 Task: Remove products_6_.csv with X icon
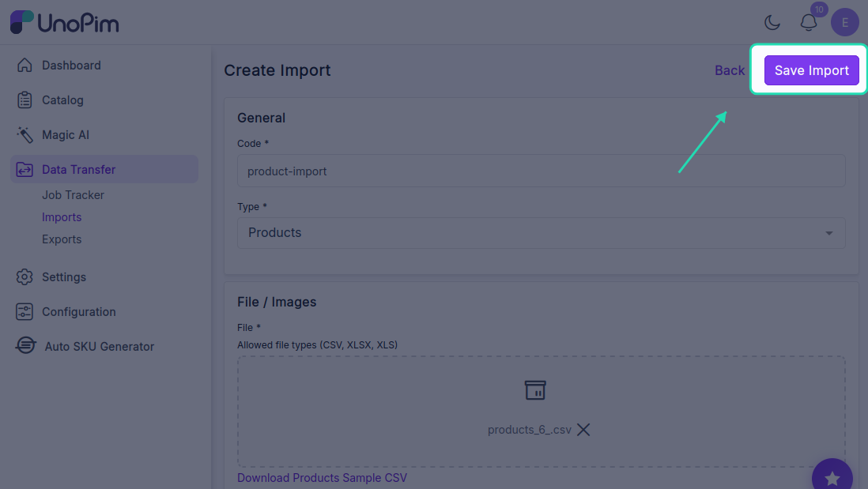pos(583,430)
